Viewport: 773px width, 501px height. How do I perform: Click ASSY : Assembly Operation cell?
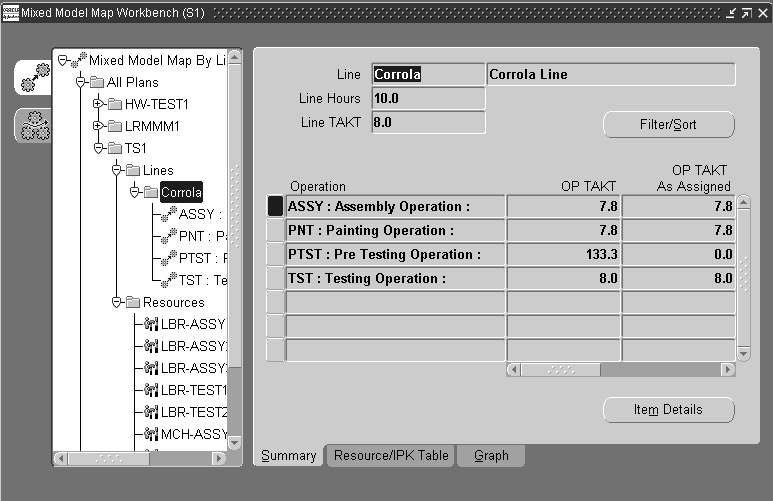coord(395,206)
